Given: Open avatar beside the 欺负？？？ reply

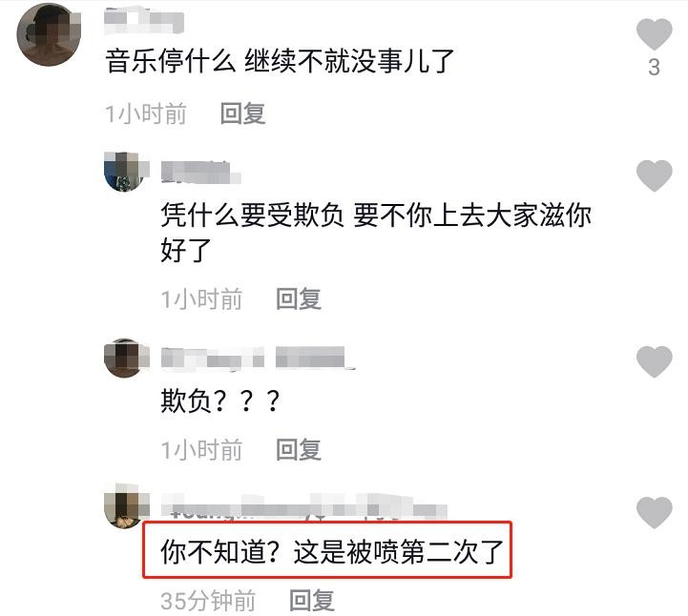Looking at the screenshot, I should [x=126, y=358].
